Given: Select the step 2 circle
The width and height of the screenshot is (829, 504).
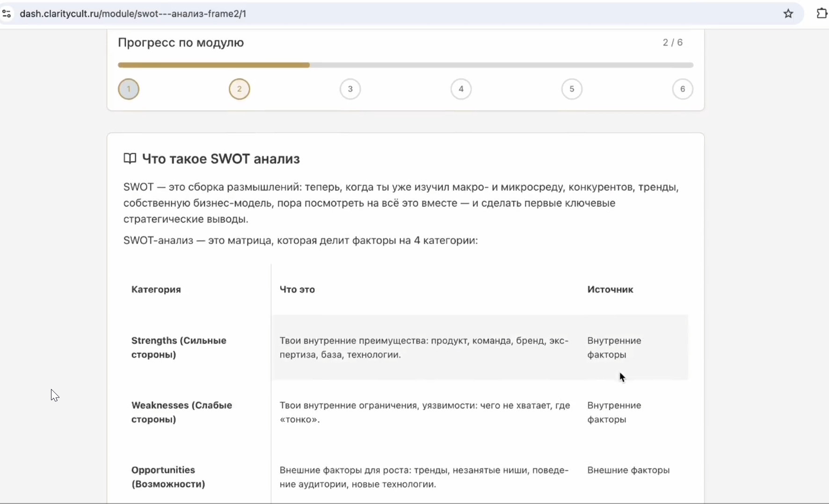Looking at the screenshot, I should tap(240, 89).
